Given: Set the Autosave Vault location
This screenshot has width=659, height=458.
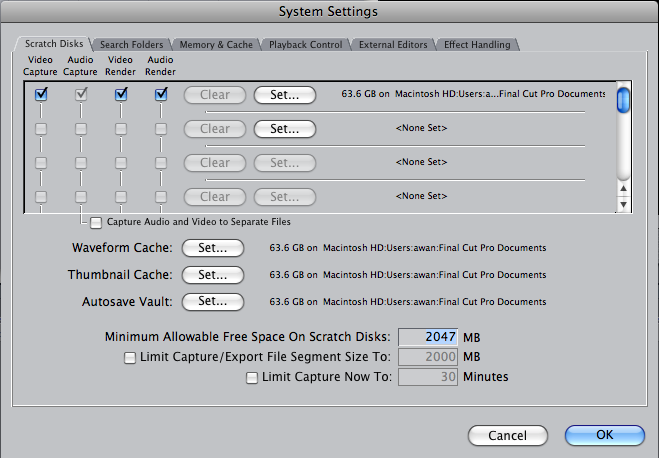Looking at the screenshot, I should tap(213, 302).
